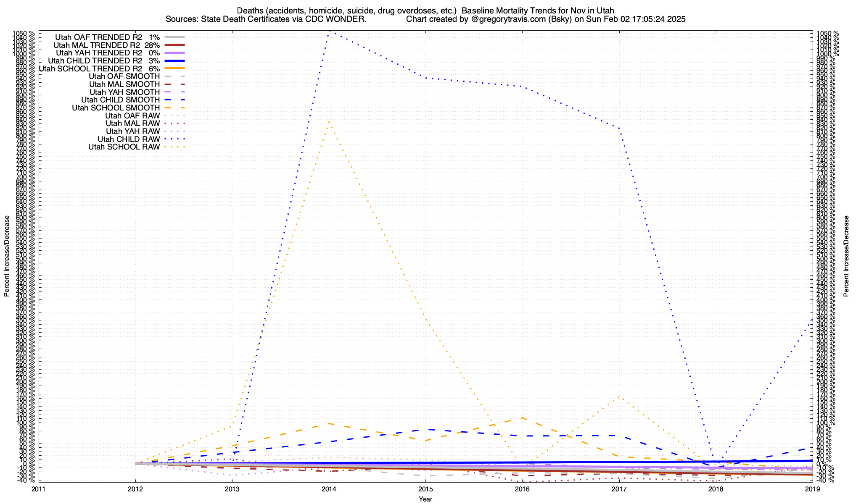Click the orange dotted peak at 2014
This screenshot has width=861, height=504.
(329, 121)
